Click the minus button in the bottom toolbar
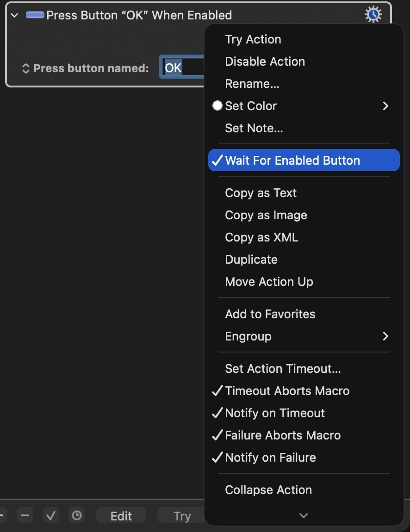The height and width of the screenshot is (532, 410). 25,515
